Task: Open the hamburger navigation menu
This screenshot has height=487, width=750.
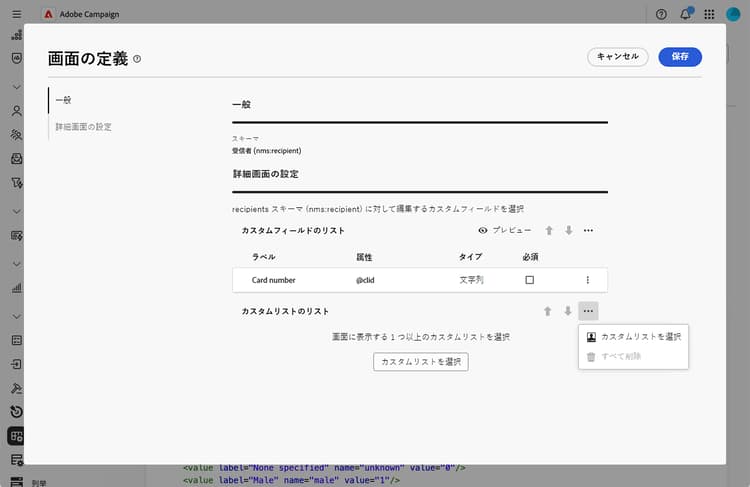Action: (17, 14)
